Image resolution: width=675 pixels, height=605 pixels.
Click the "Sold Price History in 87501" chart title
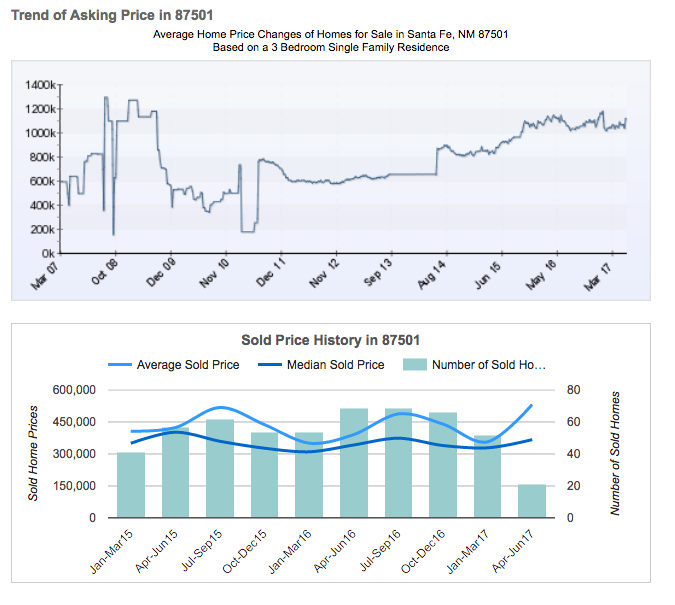coord(330,341)
